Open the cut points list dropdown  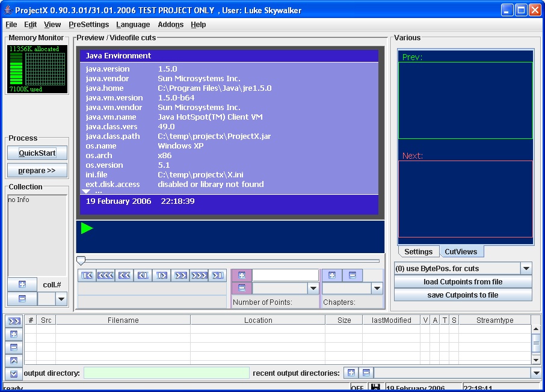tap(313, 288)
